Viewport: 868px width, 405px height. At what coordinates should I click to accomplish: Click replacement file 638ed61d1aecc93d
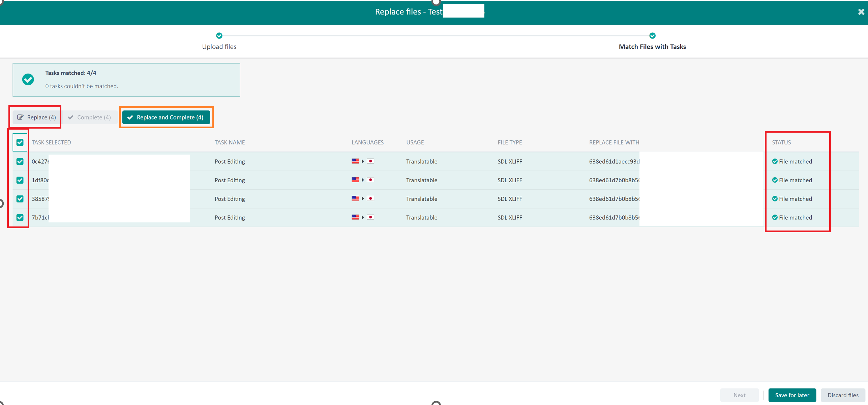point(614,161)
